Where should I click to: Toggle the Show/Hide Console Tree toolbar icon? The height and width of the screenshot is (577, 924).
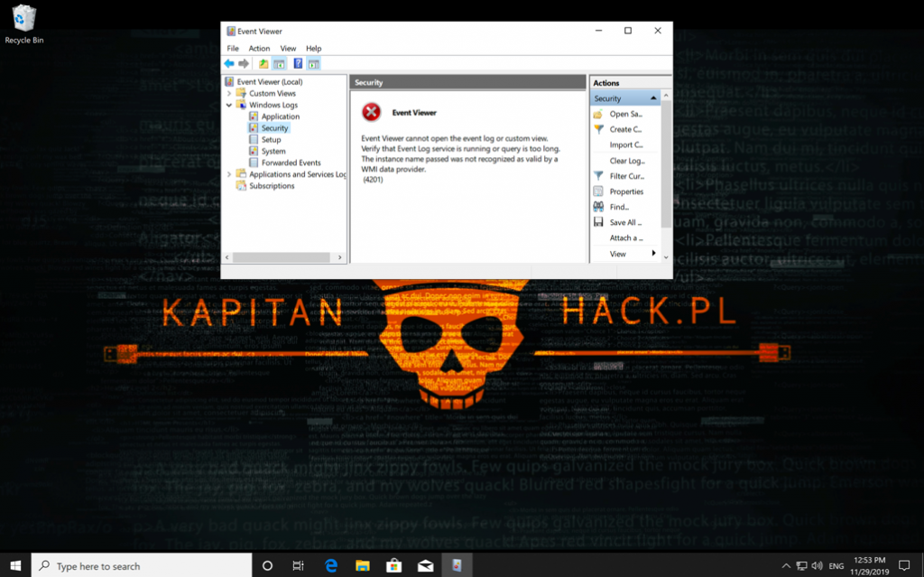pyautogui.click(x=280, y=64)
